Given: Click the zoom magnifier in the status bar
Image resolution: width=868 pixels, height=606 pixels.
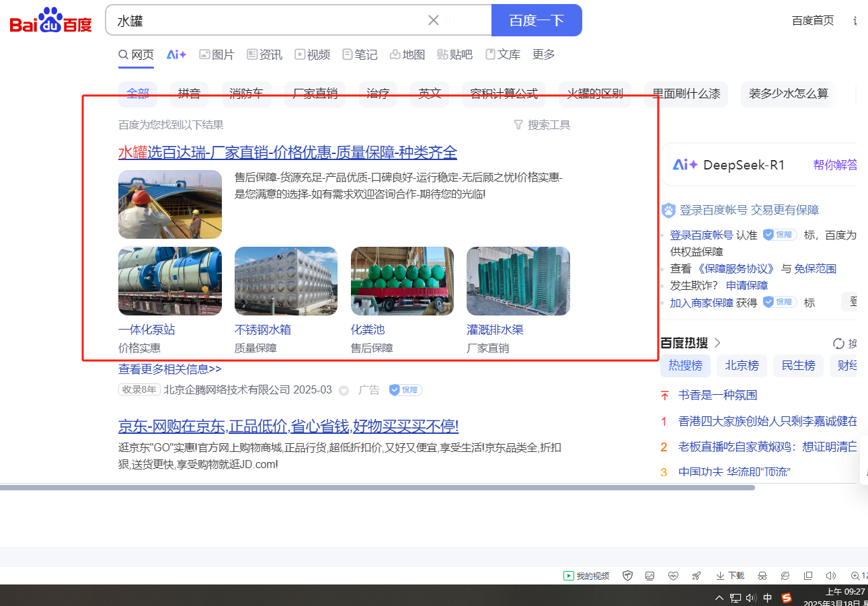Looking at the screenshot, I should 855,576.
